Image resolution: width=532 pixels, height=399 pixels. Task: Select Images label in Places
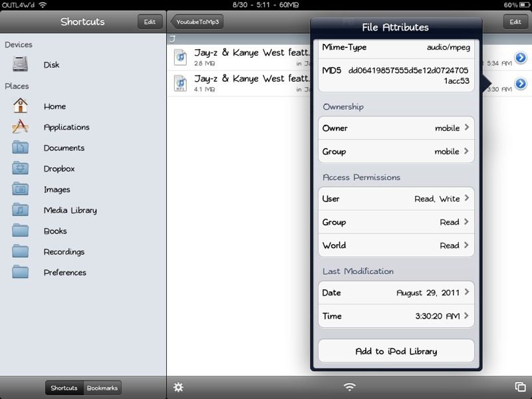(57, 190)
